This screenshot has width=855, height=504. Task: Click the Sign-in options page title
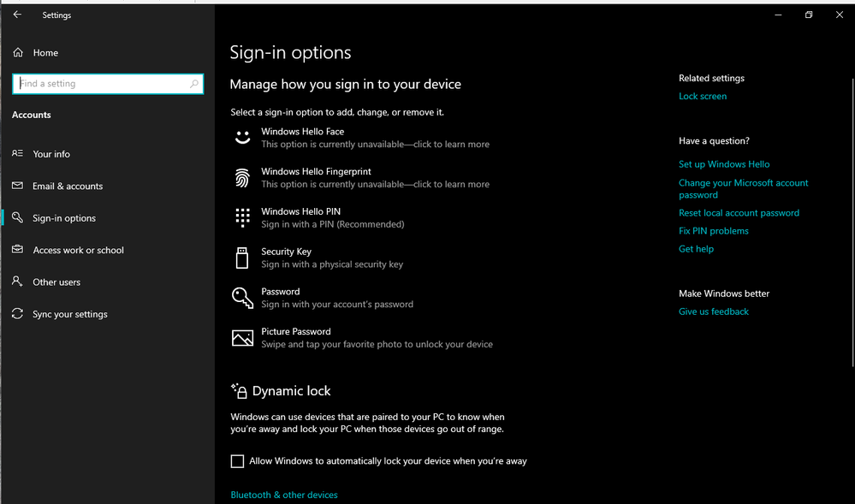point(290,52)
